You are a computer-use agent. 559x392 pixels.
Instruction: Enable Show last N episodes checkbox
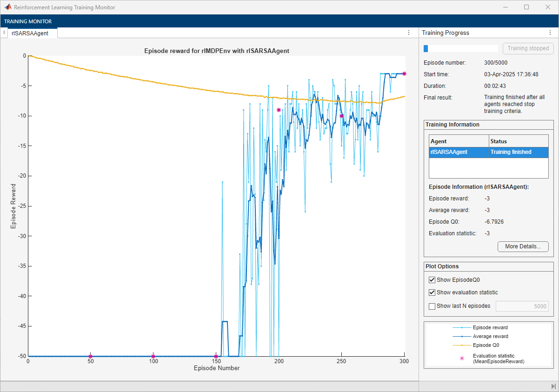(x=432, y=306)
